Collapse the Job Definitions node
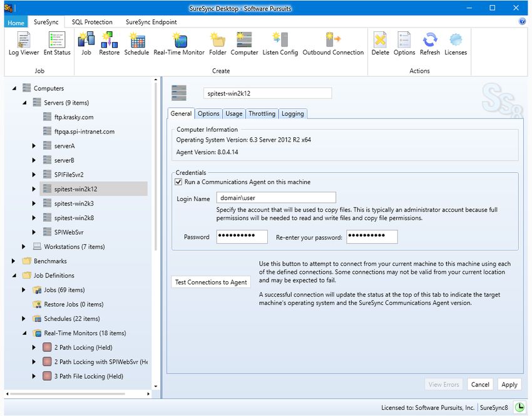Screen dimensions: 532x416 tap(14, 276)
